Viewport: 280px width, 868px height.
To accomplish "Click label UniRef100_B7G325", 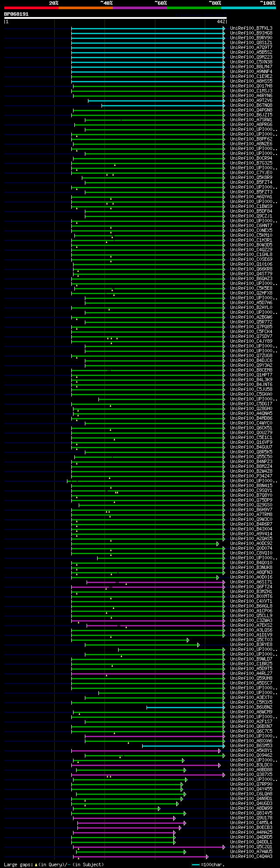I will 251,163.
